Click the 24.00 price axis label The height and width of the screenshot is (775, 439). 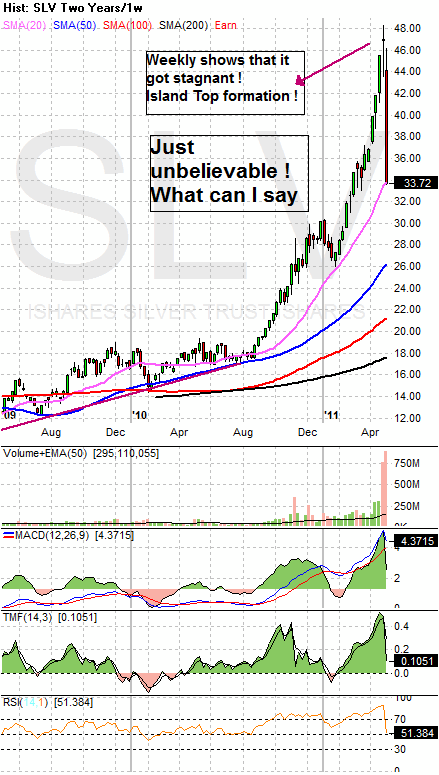407,288
